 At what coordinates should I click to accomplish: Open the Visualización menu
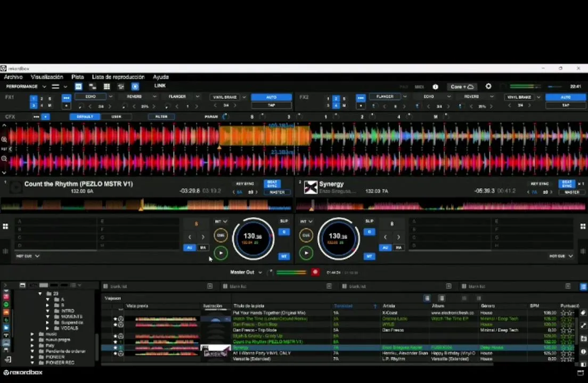coord(47,77)
